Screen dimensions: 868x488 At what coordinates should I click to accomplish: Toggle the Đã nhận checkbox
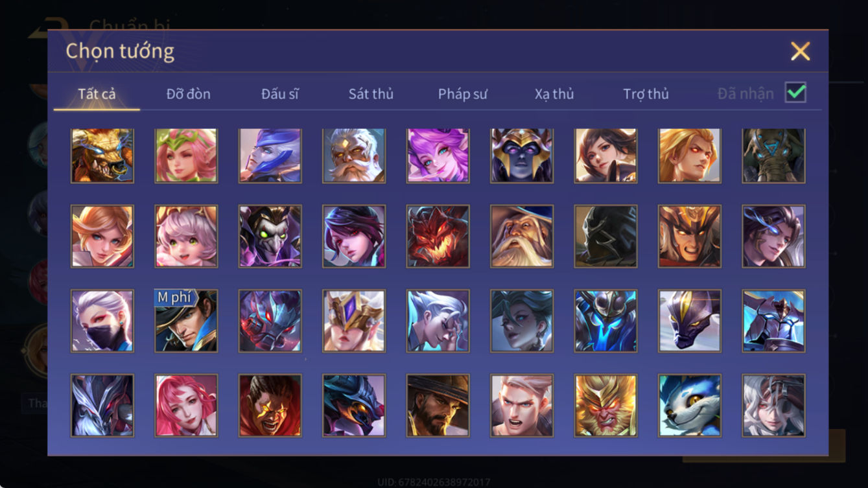[795, 92]
